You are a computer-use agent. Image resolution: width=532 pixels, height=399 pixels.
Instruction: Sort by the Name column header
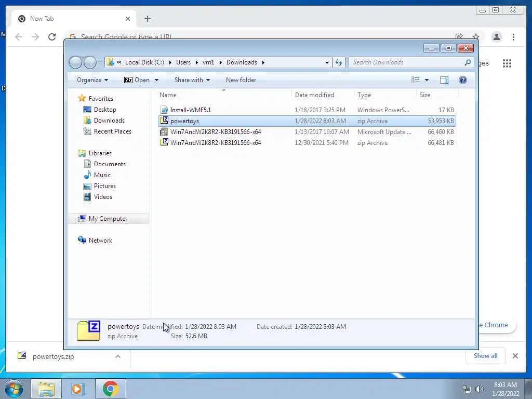[x=224, y=95]
